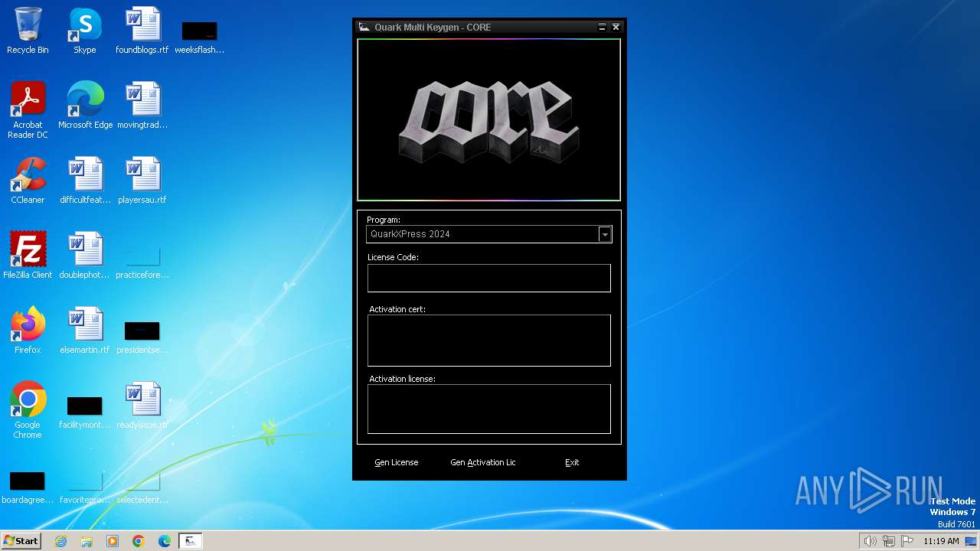Open the Action Center flag icon
Screen dimensions: 980x551
(907, 541)
